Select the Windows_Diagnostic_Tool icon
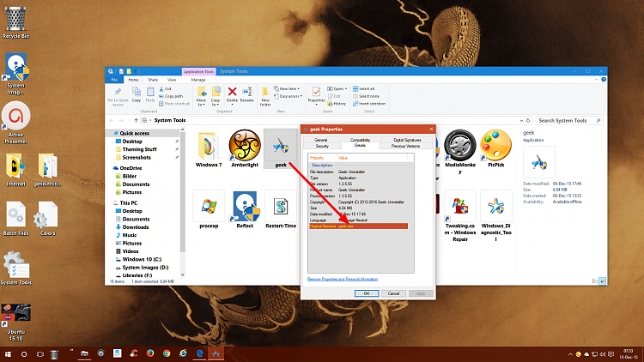This screenshot has height=362, width=644. tap(495, 206)
